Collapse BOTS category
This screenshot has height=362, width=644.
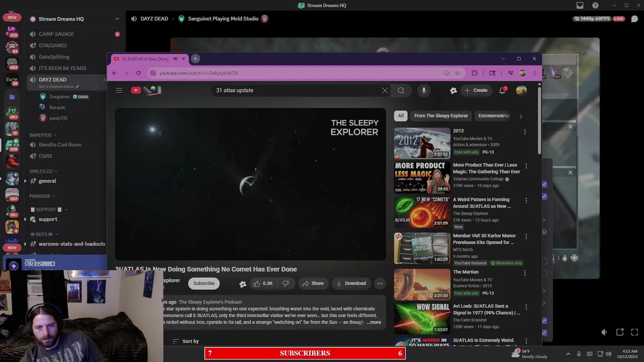pos(44,234)
